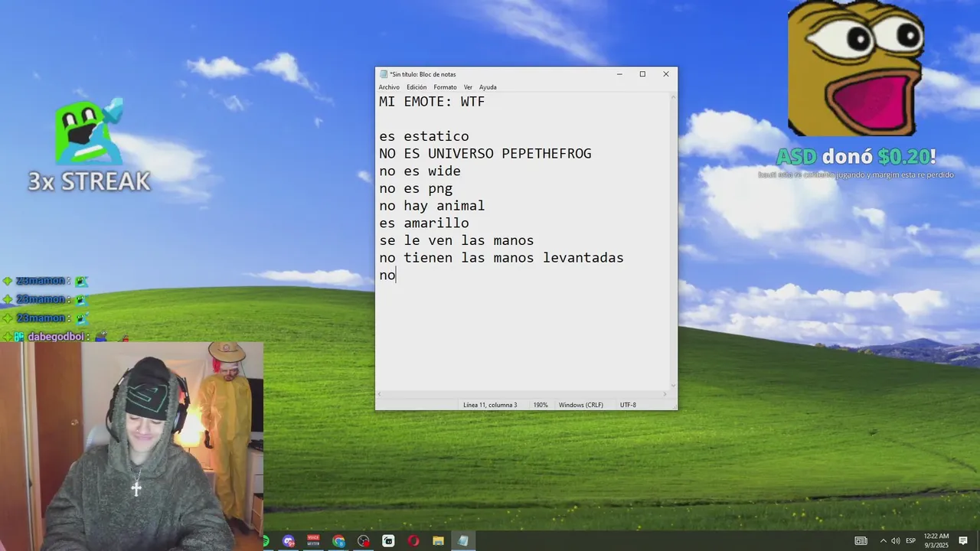Maximize the Notepad window
Viewport: 980px width, 551px height.
[642, 74]
